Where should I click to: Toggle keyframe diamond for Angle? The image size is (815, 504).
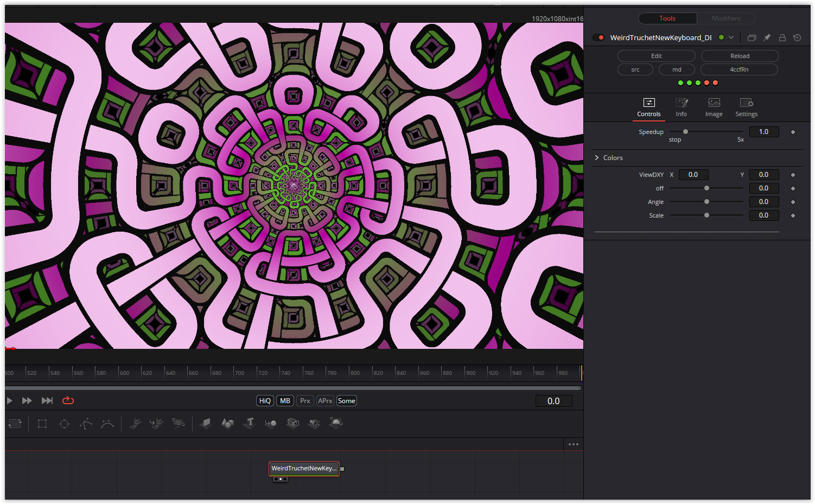click(793, 202)
